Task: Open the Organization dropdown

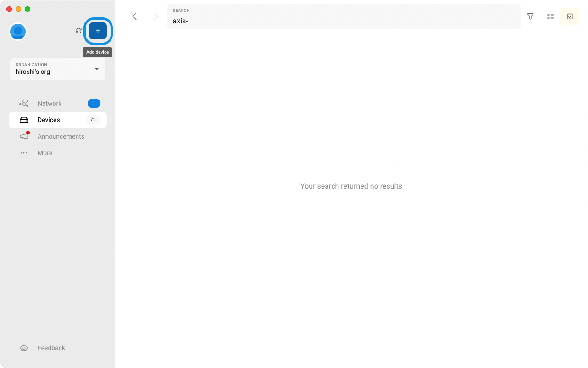Action: point(58,69)
